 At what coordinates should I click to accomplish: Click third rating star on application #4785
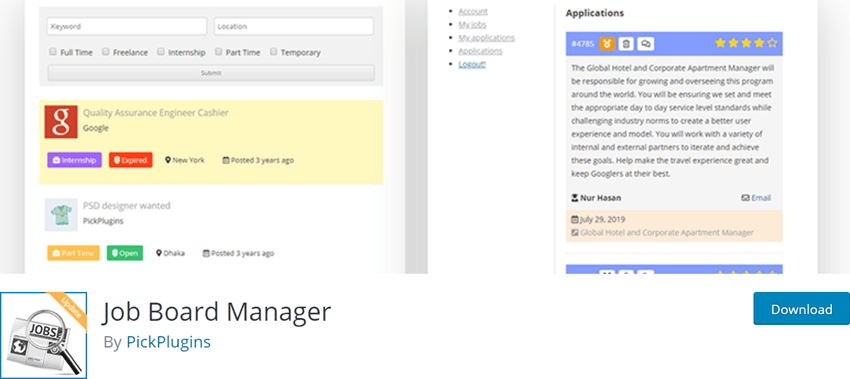coord(746,43)
